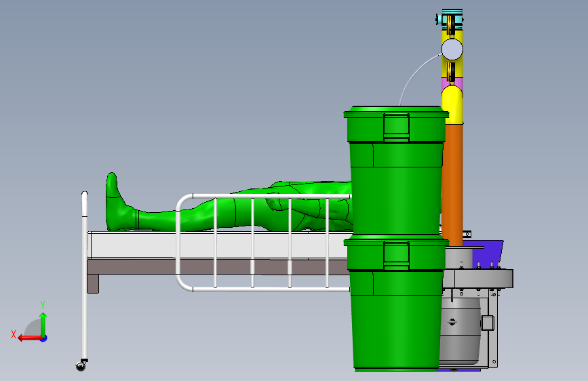Select the upper green canister
Screen dimensions: 588x381
[396, 171]
